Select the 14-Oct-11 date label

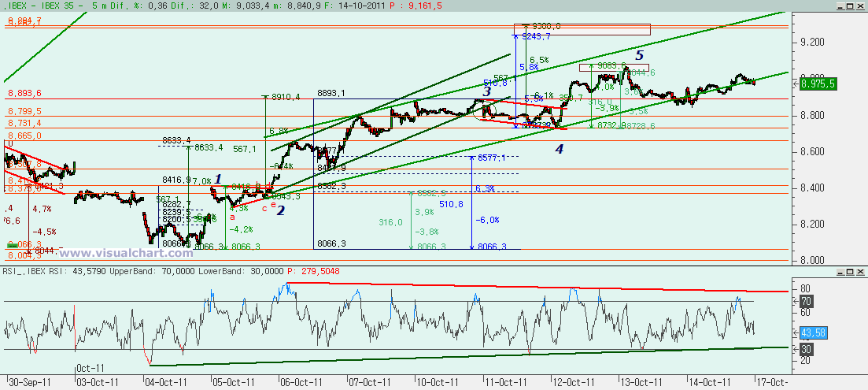pos(711,382)
